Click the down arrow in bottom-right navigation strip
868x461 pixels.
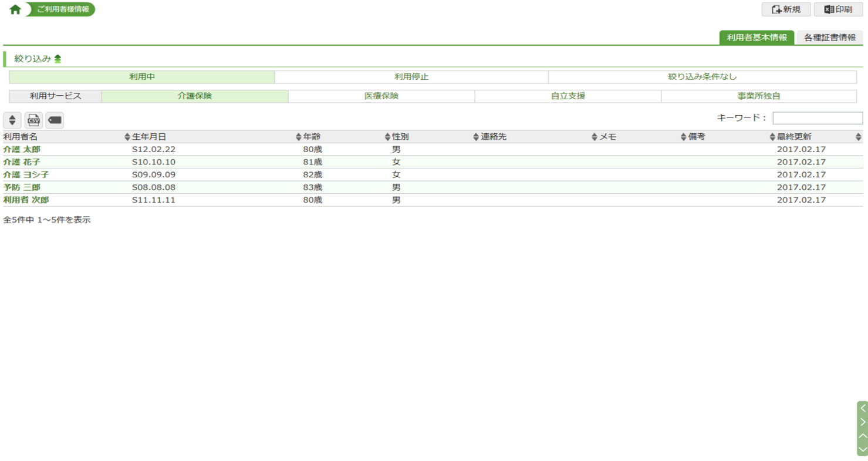point(862,449)
